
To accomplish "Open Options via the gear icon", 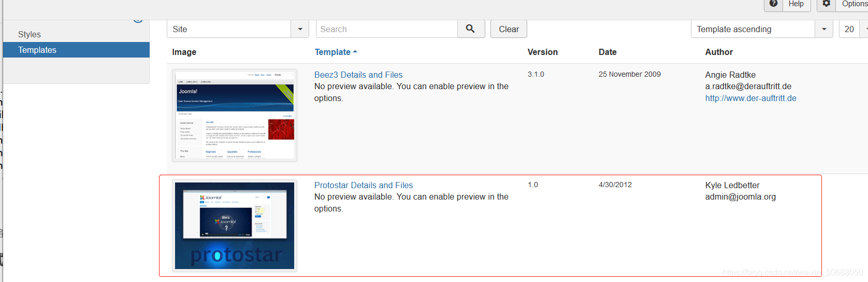I will 827,4.
